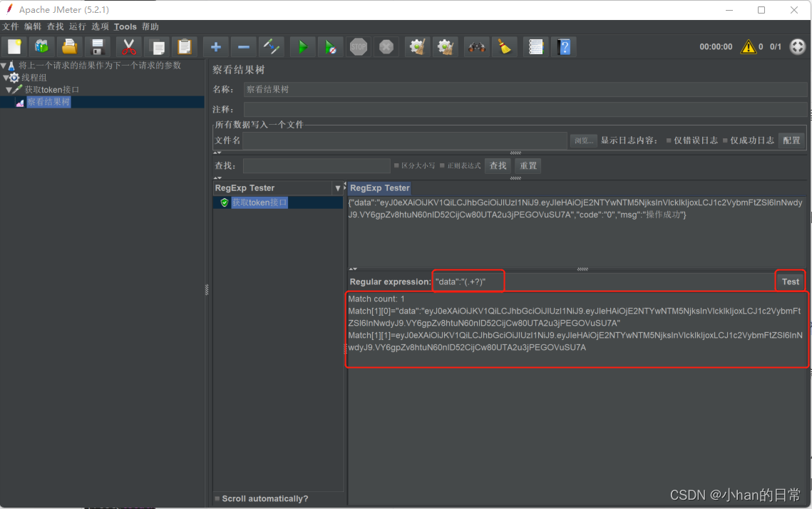The width and height of the screenshot is (812, 509).
Task: Enable the 仅错误日志 checkbox
Action: click(669, 140)
